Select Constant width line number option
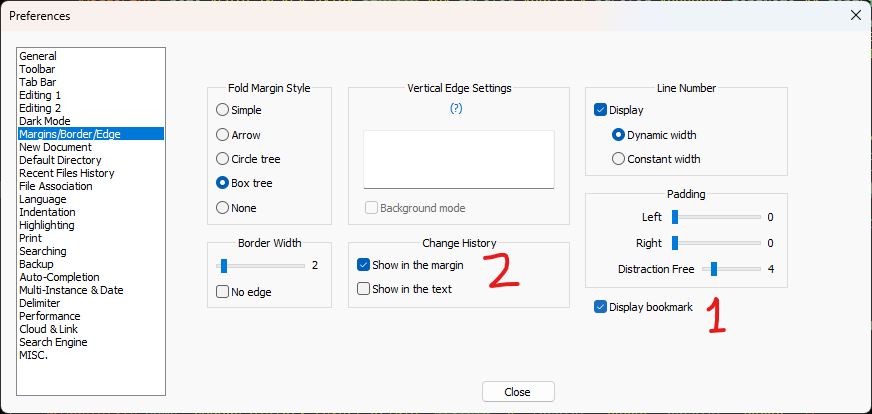The height and width of the screenshot is (414, 872). coord(619,159)
